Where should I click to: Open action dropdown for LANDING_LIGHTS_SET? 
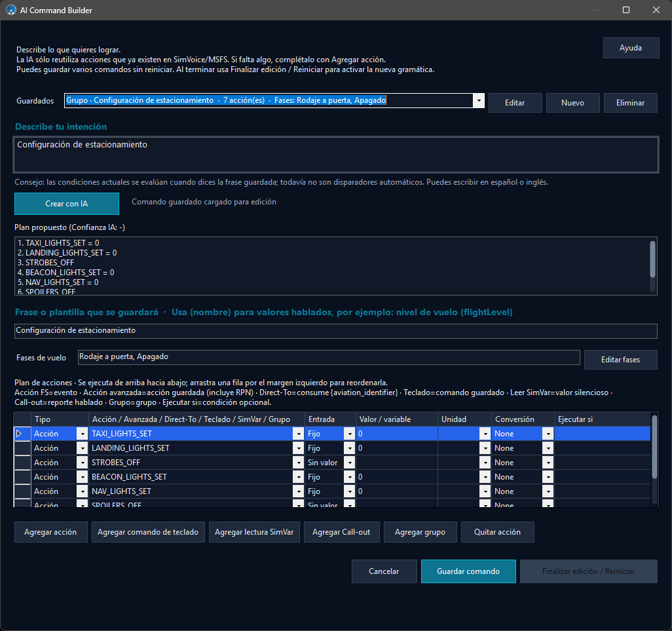pyautogui.click(x=298, y=448)
